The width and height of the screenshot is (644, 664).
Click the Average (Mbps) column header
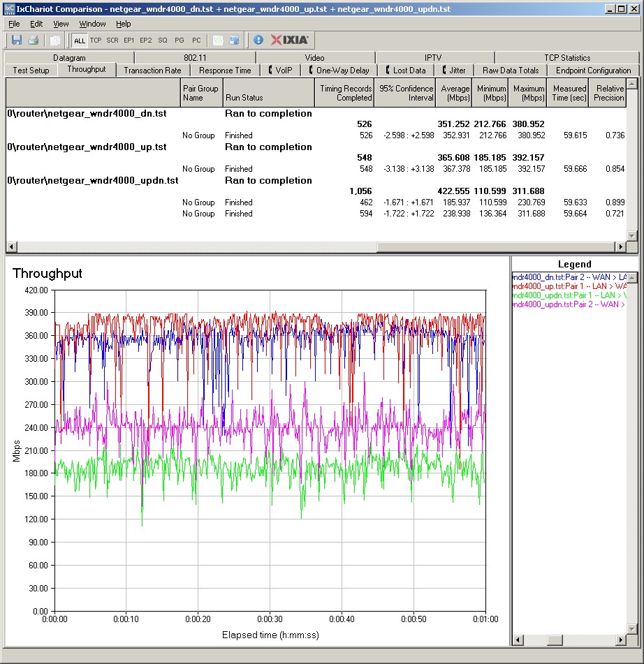pyautogui.click(x=454, y=93)
